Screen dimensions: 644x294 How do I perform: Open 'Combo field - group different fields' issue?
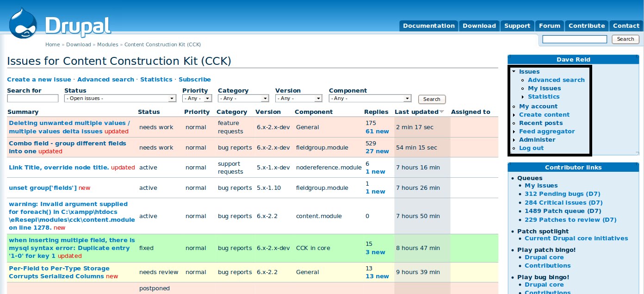68,147
